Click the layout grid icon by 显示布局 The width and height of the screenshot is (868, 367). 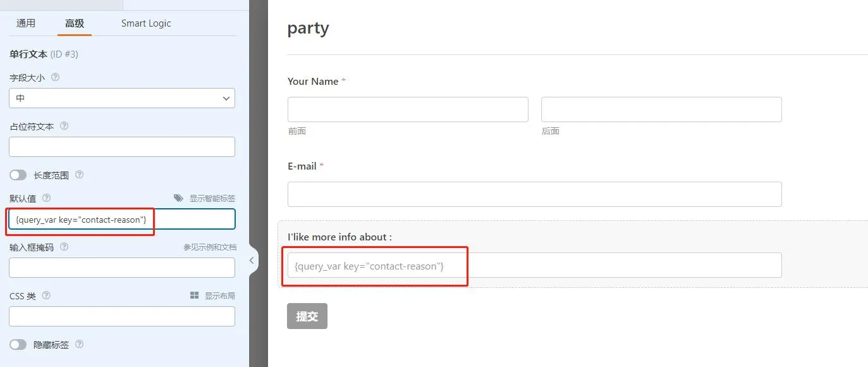[195, 295]
